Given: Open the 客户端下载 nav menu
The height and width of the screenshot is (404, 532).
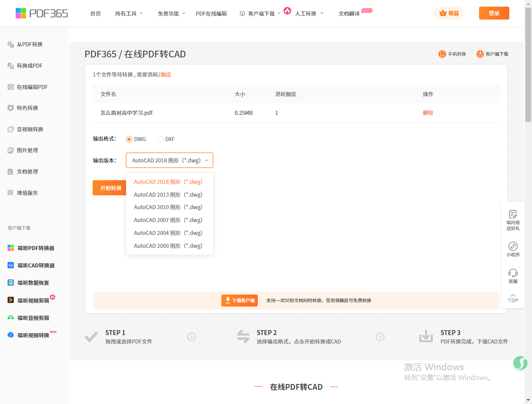Looking at the screenshot, I should (x=260, y=13).
